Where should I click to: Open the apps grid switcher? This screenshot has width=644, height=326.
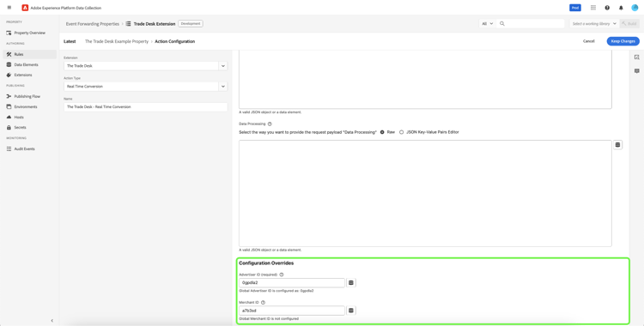pyautogui.click(x=593, y=8)
